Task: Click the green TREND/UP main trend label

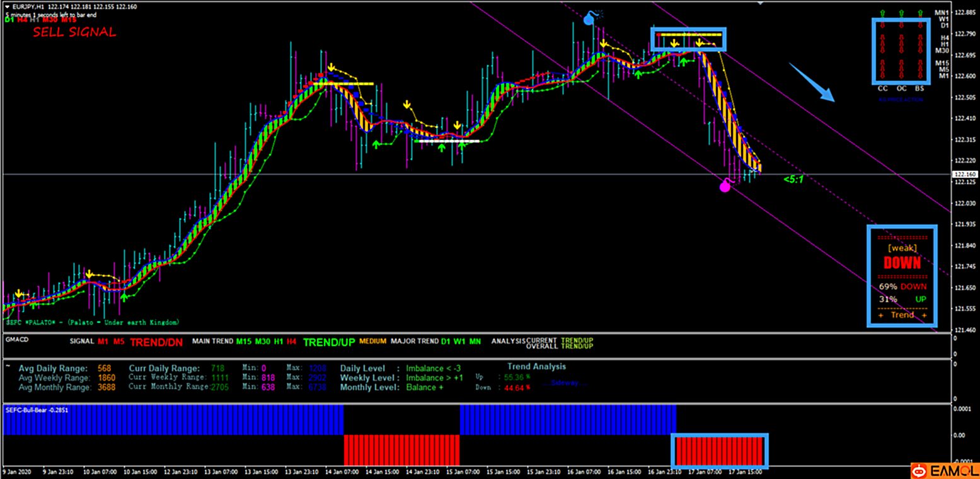Action: click(329, 342)
